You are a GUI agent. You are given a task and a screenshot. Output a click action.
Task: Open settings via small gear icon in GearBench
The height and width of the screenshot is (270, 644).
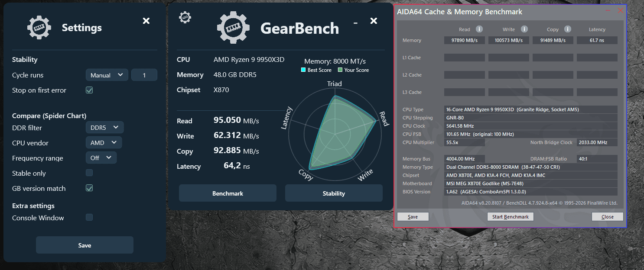185,17
